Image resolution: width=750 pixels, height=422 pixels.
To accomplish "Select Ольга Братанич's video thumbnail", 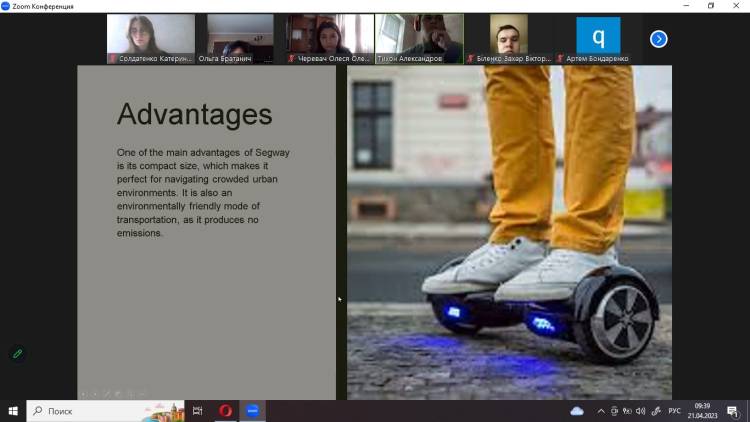I will [x=240, y=38].
